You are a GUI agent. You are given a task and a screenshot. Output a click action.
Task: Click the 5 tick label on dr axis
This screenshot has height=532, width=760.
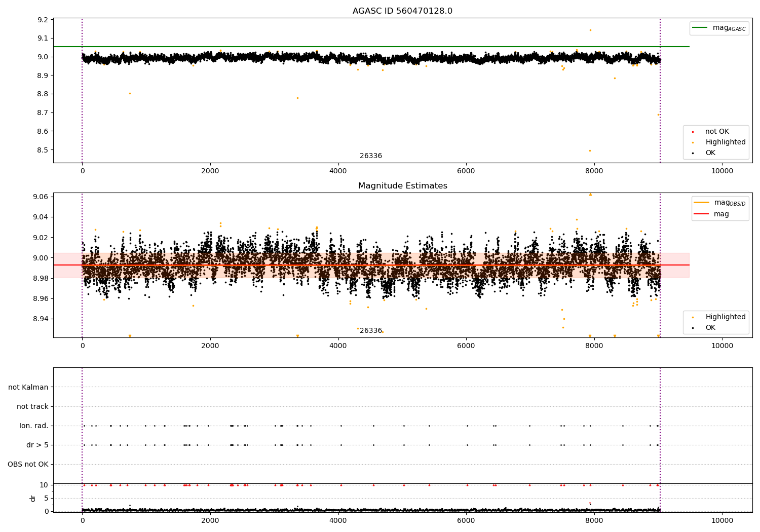(46, 498)
